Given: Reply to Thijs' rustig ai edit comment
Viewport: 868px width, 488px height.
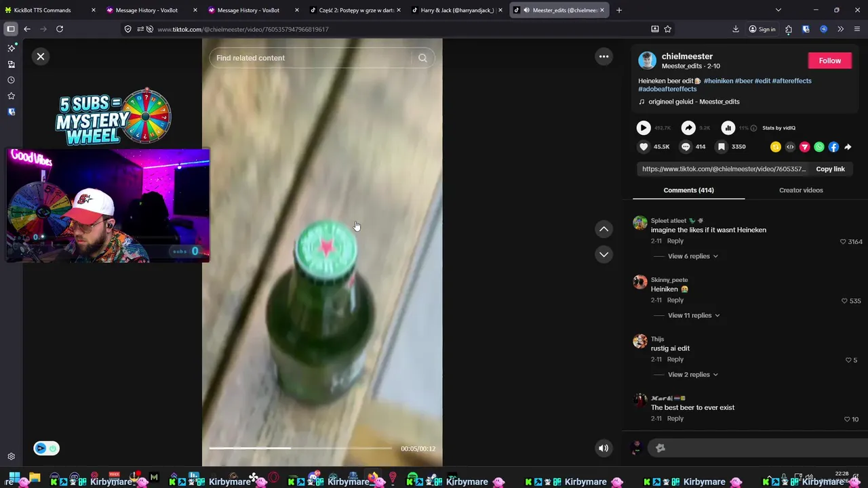Looking at the screenshot, I should pyautogui.click(x=675, y=359).
